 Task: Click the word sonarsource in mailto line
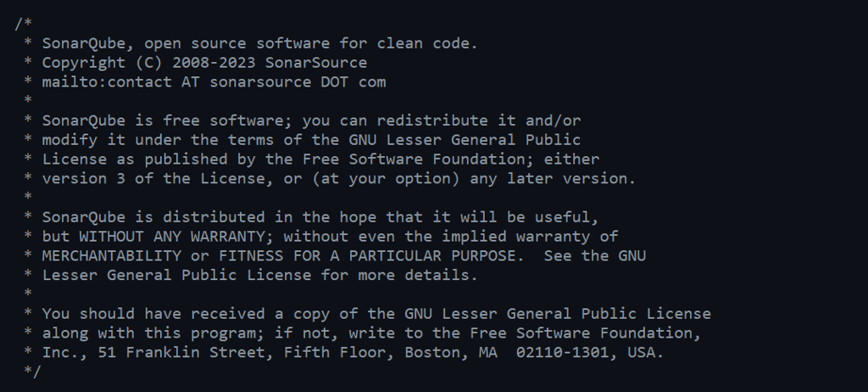pyautogui.click(x=261, y=82)
